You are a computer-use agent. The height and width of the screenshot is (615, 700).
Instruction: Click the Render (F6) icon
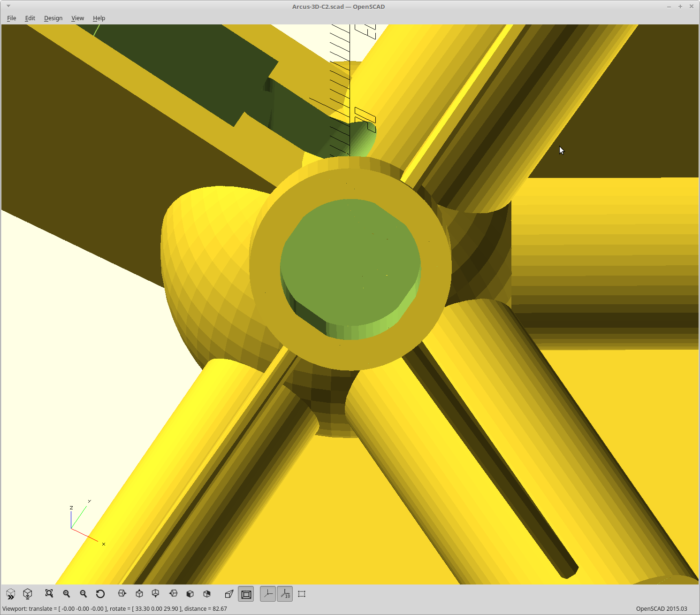pyautogui.click(x=28, y=594)
